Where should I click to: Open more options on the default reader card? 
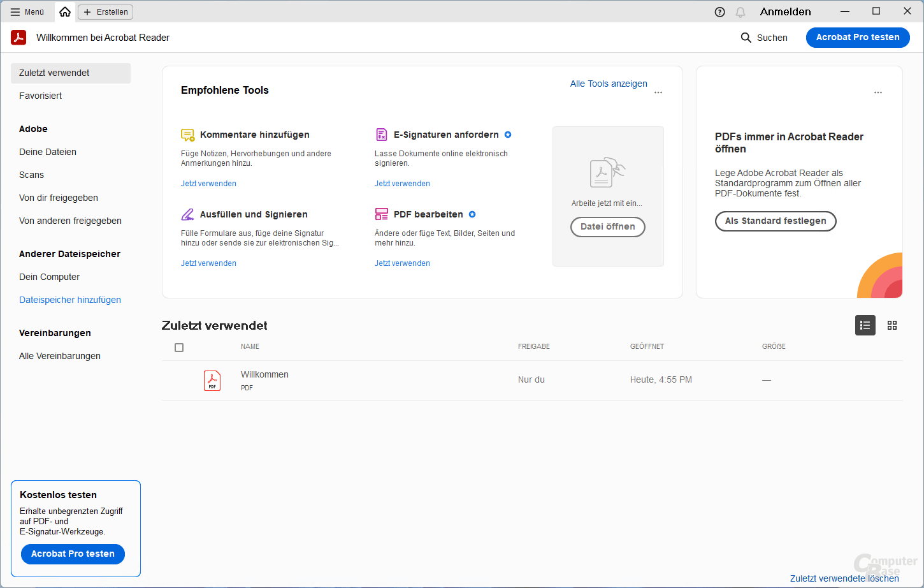tap(878, 92)
